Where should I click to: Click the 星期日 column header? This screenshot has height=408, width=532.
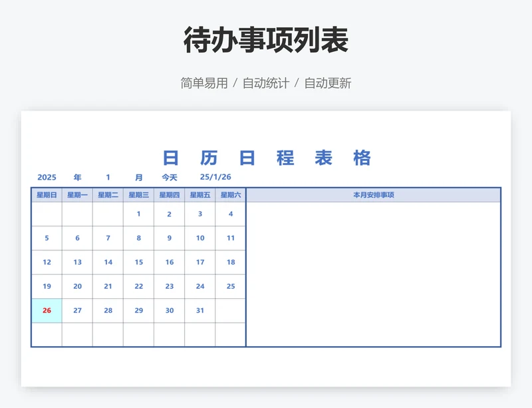pyautogui.click(x=47, y=195)
